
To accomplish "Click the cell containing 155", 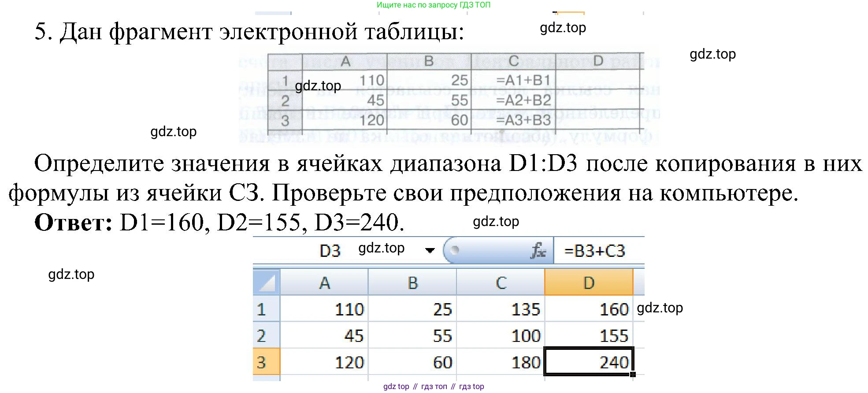I will pyautogui.click(x=589, y=335).
